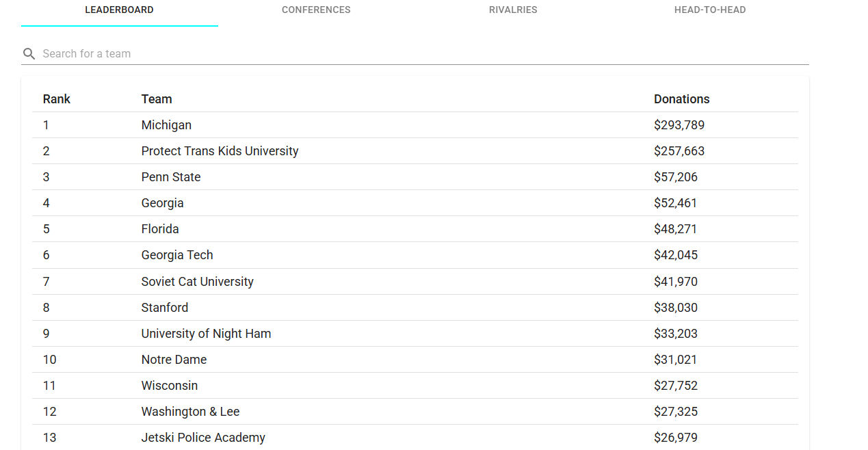868x450 pixels.
Task: Select University of Night Ham
Action: pos(207,334)
